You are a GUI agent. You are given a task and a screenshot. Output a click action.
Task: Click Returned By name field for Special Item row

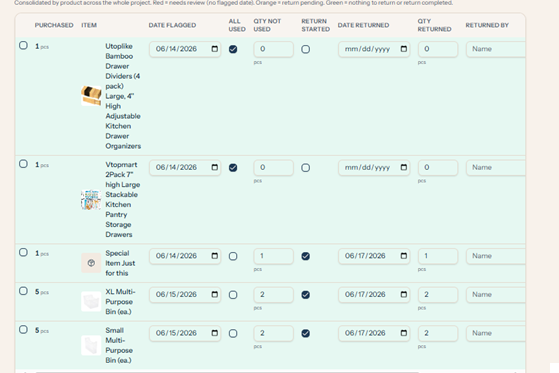(x=496, y=256)
